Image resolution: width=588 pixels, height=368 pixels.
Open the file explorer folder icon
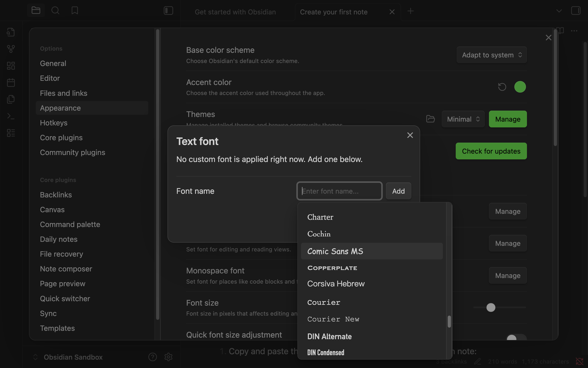[36, 10]
